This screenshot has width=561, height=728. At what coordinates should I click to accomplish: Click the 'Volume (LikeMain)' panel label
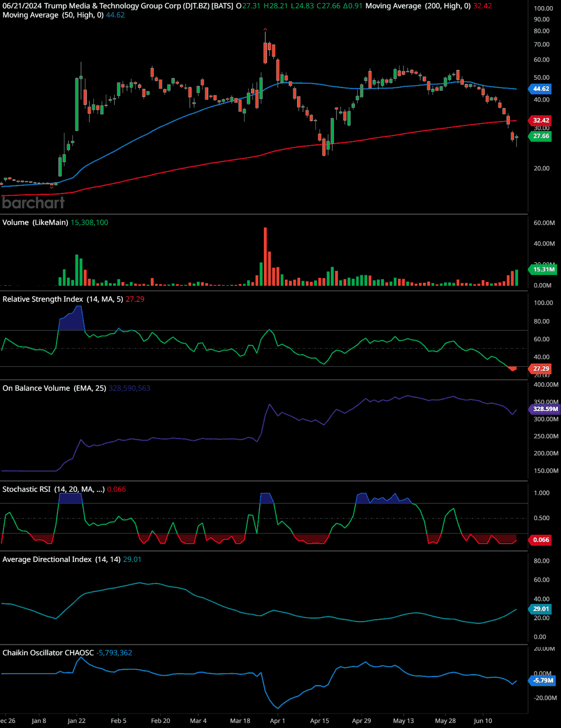pos(35,222)
